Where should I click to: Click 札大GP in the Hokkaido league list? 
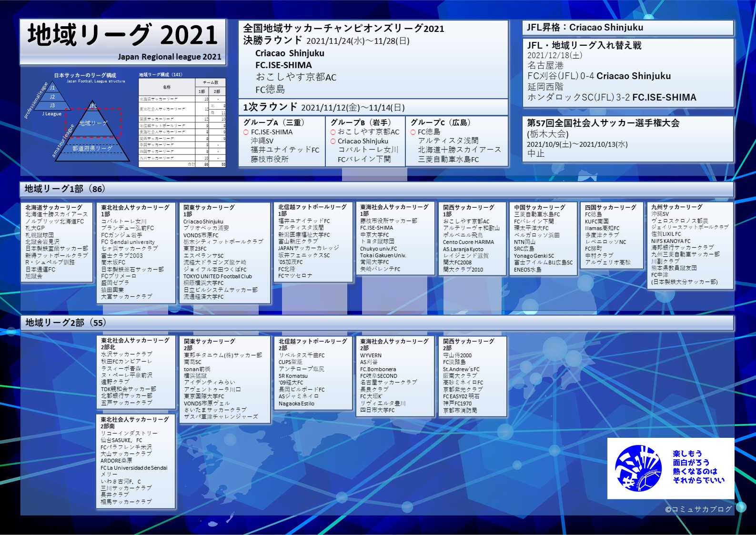tap(35, 228)
